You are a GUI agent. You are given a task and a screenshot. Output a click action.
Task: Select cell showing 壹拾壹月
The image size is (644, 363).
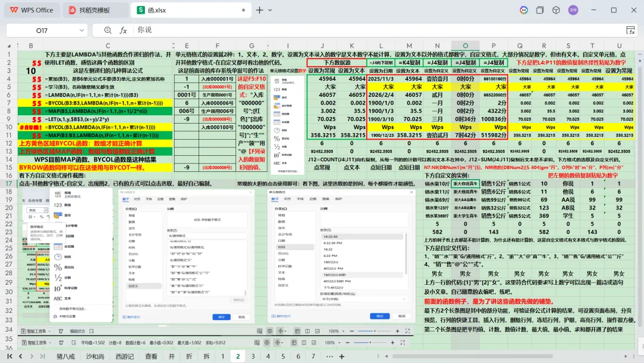tap(437, 79)
